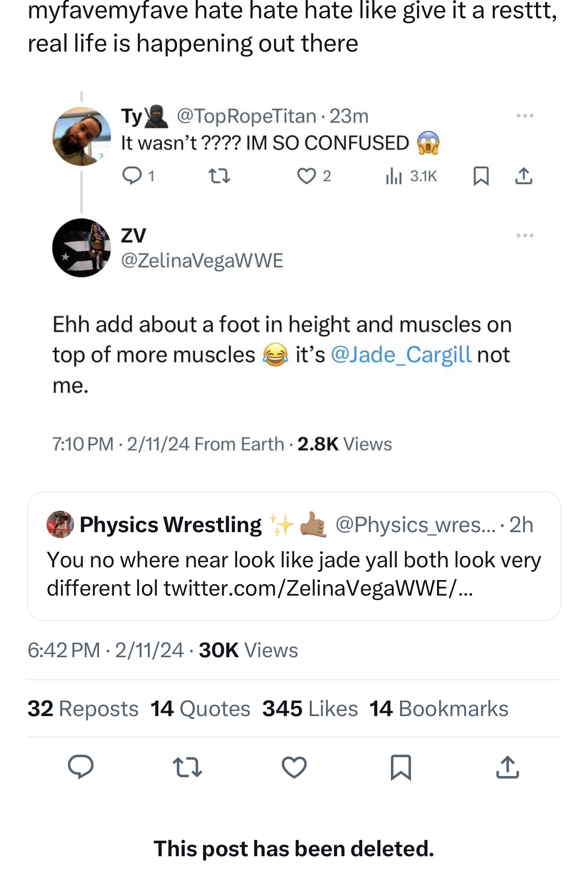This screenshot has width=588, height=890.
Task: View the 345 Likes list
Action: pos(310,709)
